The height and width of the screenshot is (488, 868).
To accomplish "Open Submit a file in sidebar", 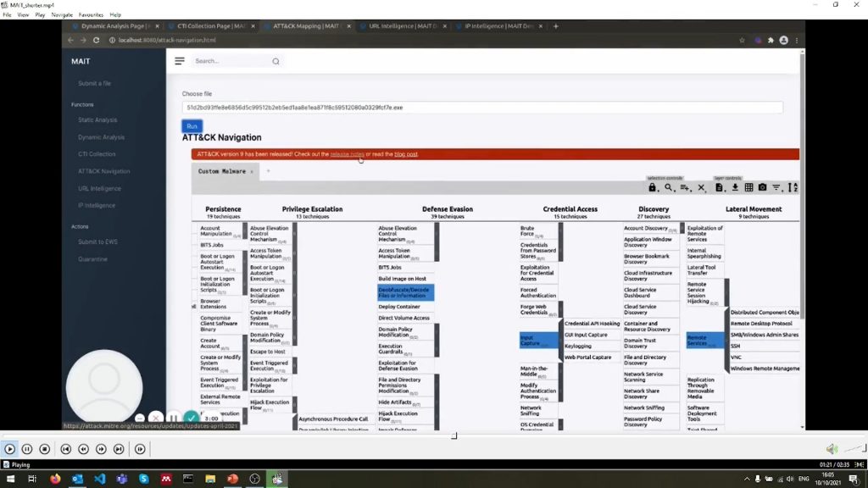I will point(95,84).
